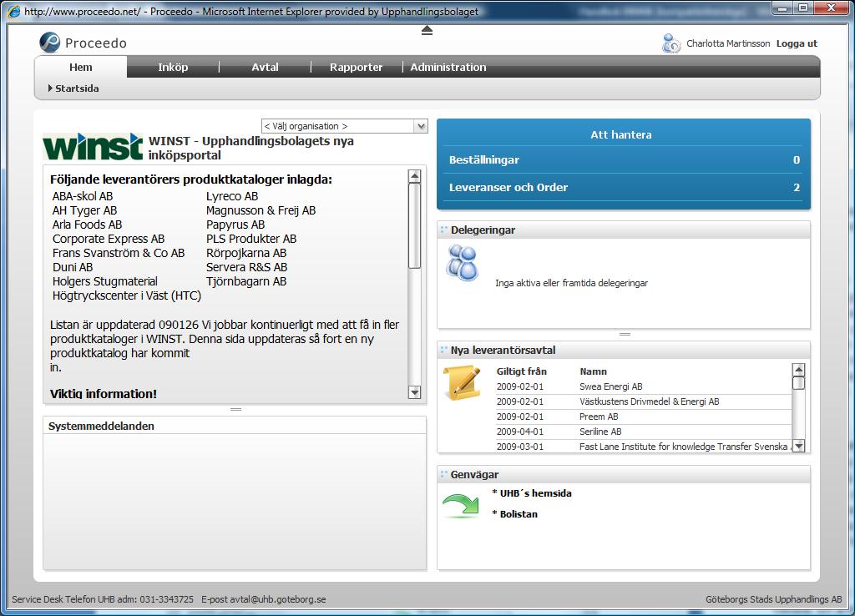Open Beställningar to-handle row
The width and height of the screenshot is (855, 616).
(x=623, y=159)
